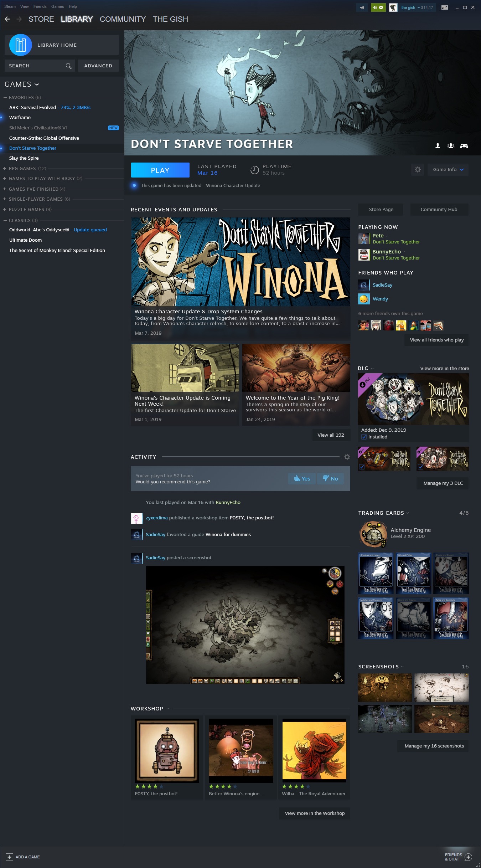This screenshot has width=481, height=868.
Task: Collapse the Favorites category
Action: tap(5, 98)
